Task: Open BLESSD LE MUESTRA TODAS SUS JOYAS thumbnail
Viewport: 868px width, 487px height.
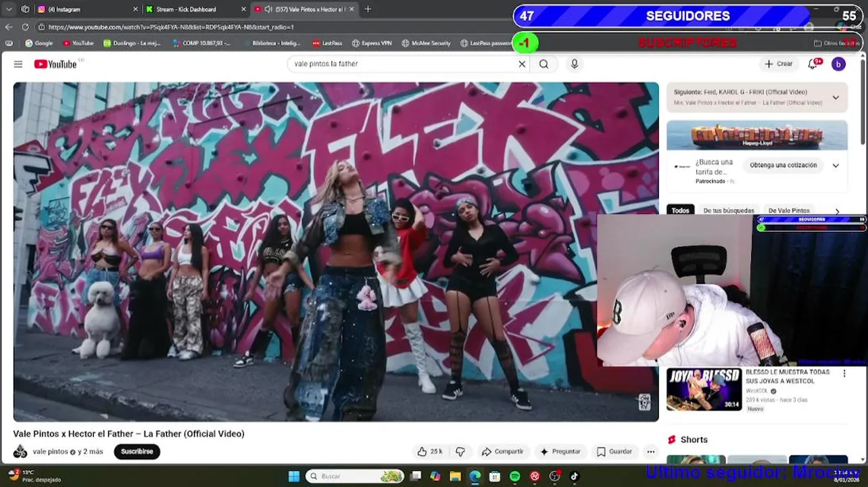Action: pos(704,390)
